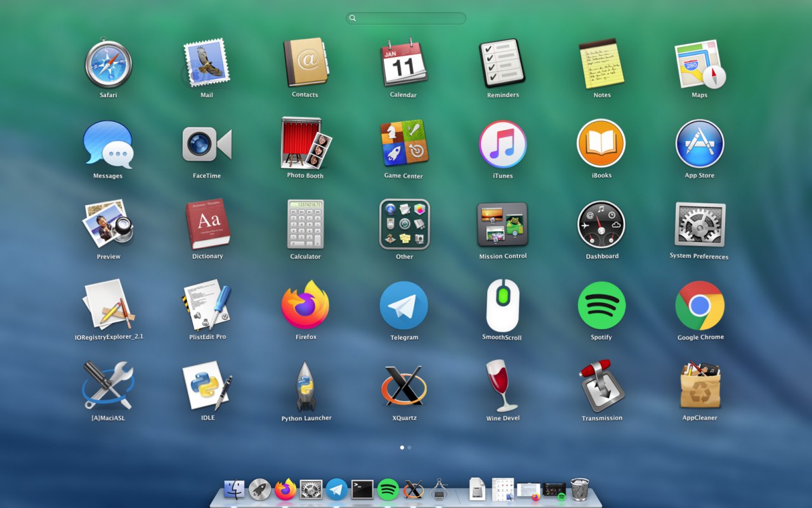Open the Trash in the Dock

click(580, 489)
